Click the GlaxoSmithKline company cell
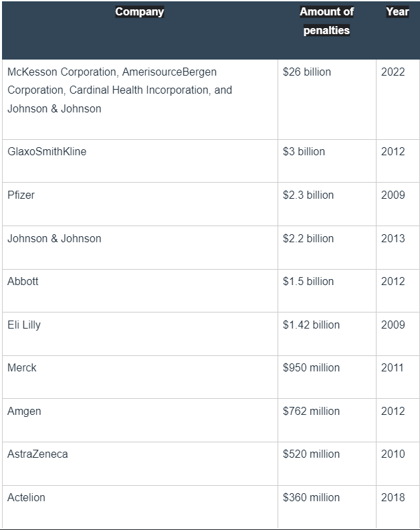Screen dimensions: 420x530 [47, 151]
